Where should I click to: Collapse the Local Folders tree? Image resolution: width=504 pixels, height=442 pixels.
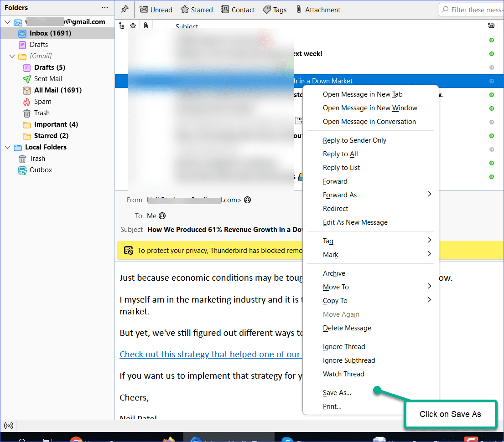coord(7,147)
